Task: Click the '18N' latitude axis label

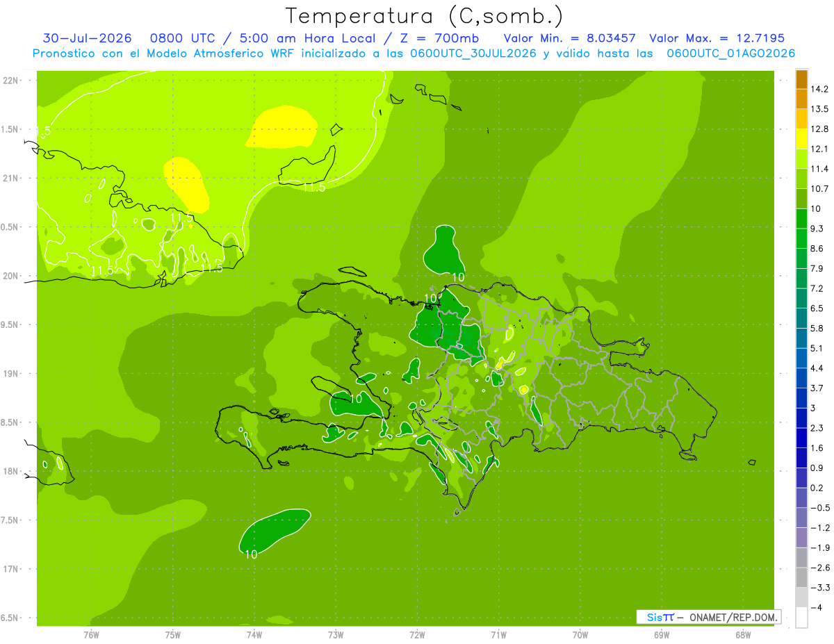Action: pyautogui.click(x=12, y=472)
